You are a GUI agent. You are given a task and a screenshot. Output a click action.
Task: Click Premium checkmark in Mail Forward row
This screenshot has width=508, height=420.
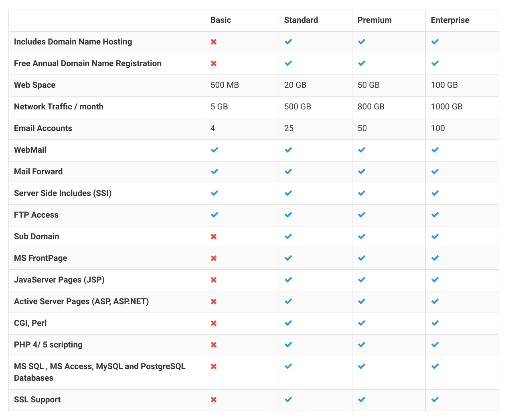pyautogui.click(x=362, y=172)
